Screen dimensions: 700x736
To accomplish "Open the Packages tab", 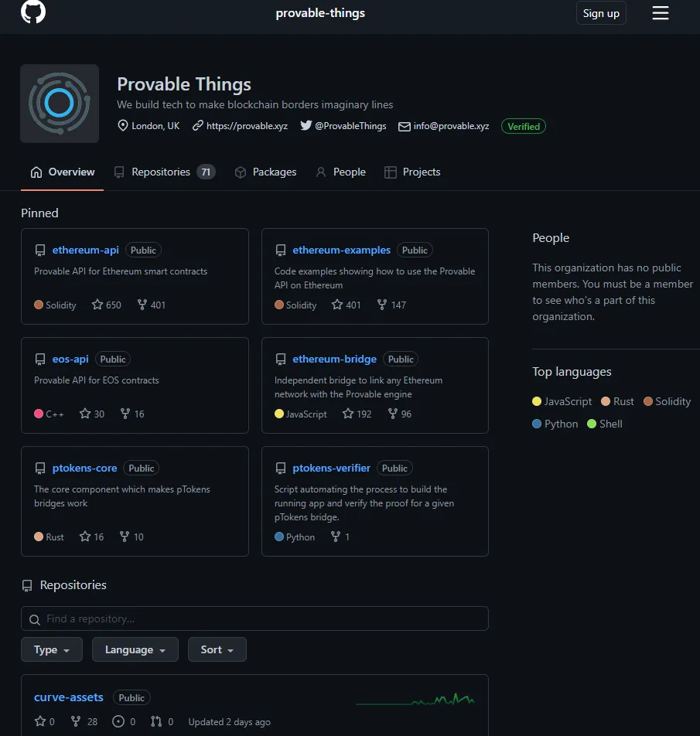I will (266, 172).
